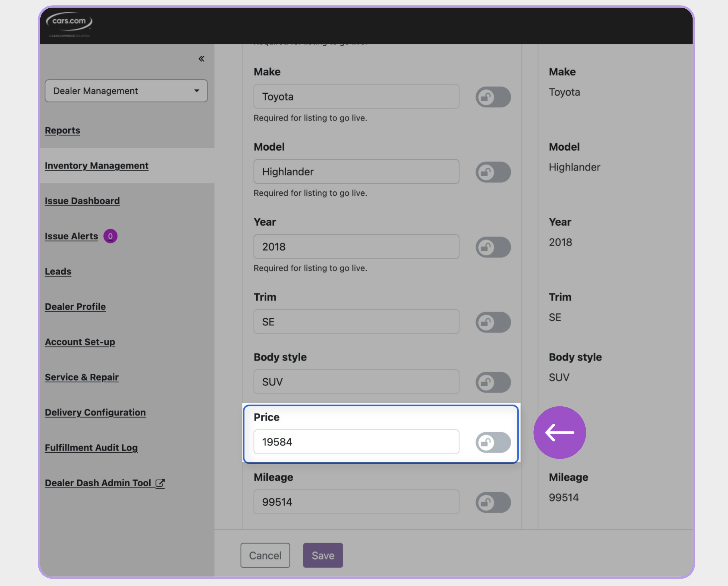Click the Make input field containing Toyota
The image size is (728, 586).
(356, 97)
